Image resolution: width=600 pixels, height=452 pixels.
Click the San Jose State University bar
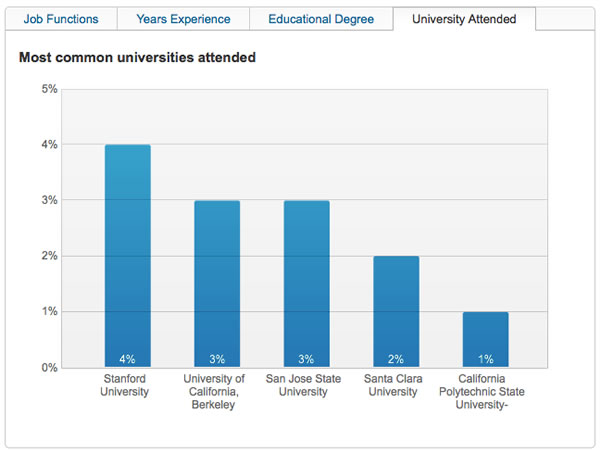(x=307, y=284)
